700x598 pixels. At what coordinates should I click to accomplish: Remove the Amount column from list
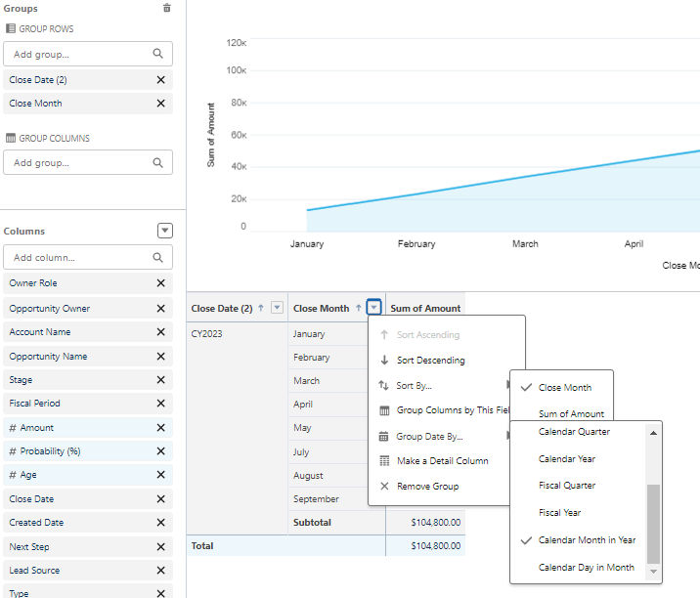(160, 428)
